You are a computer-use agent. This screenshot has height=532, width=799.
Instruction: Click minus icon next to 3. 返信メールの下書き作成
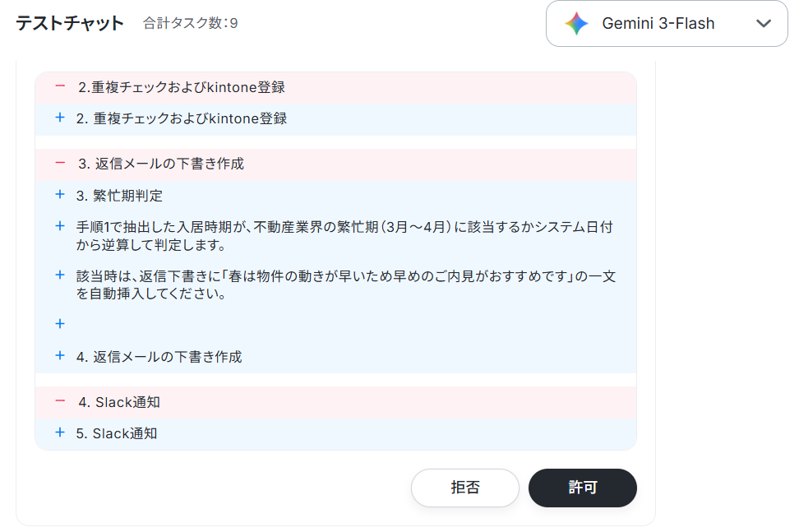pyautogui.click(x=60, y=163)
